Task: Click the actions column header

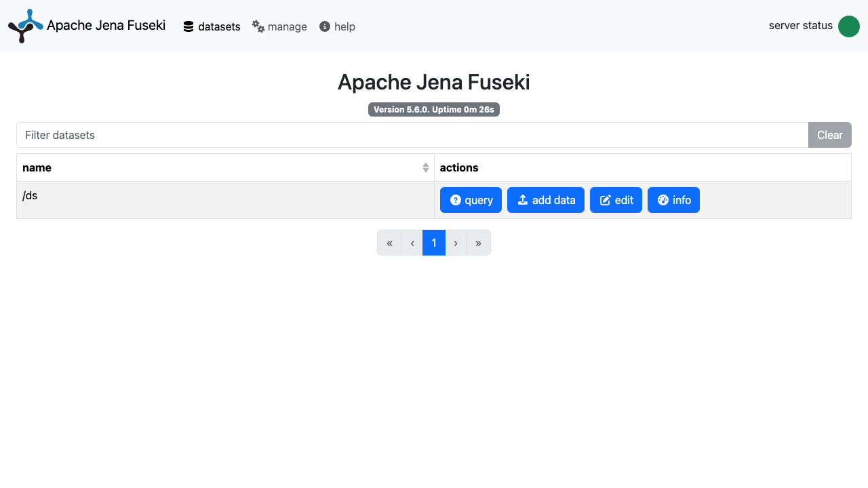Action: click(643, 167)
